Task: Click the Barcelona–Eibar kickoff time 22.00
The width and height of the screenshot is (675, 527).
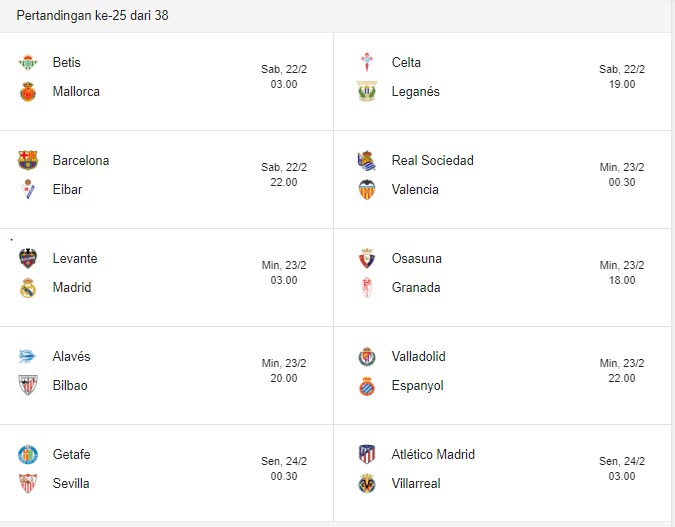Action: coord(284,182)
